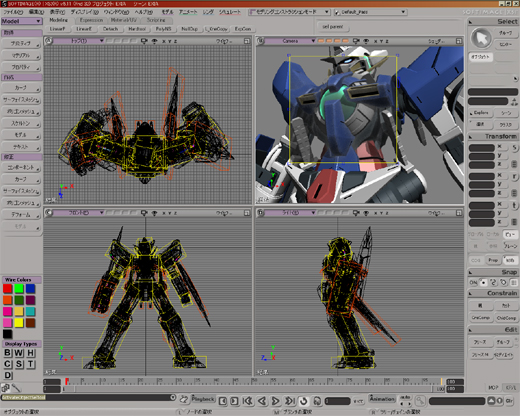This screenshot has height=416, width=520.
Task: Set Constant display type C
Action: 8,364
